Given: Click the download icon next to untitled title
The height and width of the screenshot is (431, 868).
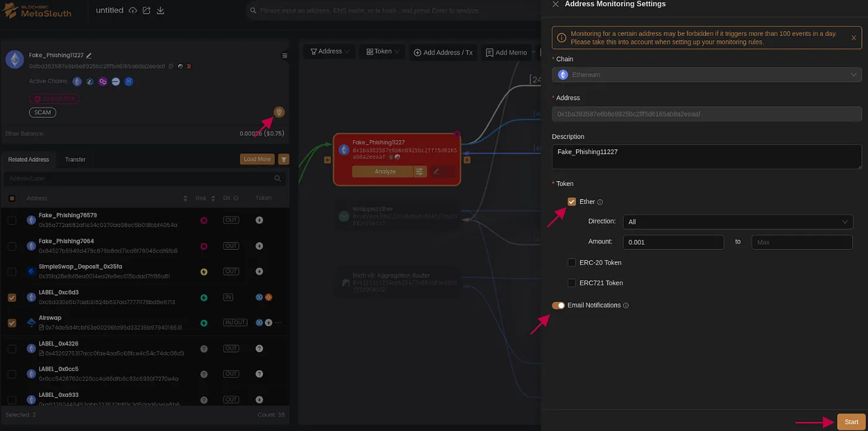Looking at the screenshot, I should click(x=160, y=11).
